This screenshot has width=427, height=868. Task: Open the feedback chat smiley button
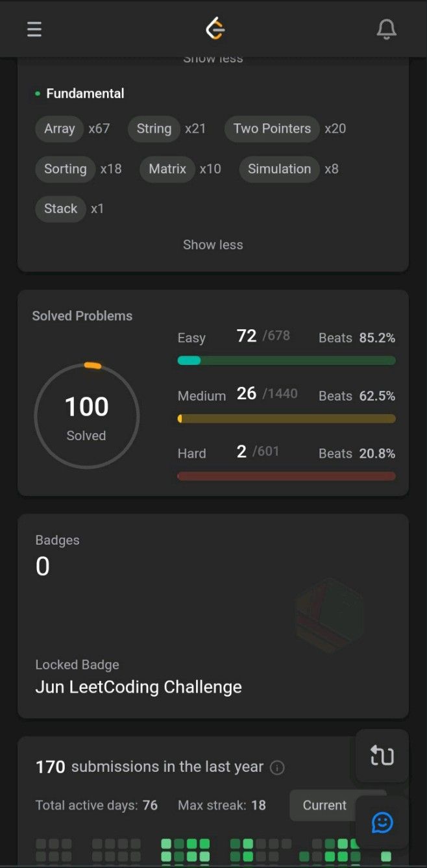382,823
